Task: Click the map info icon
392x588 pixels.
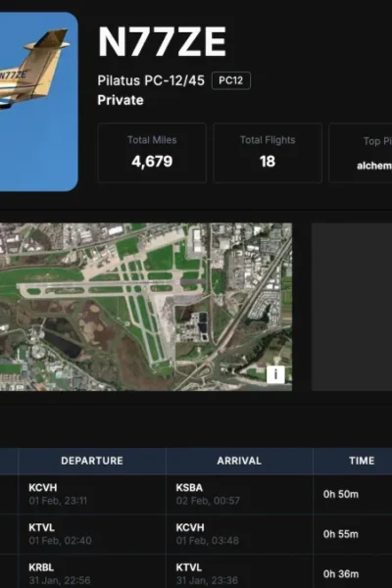Action: 275,374
